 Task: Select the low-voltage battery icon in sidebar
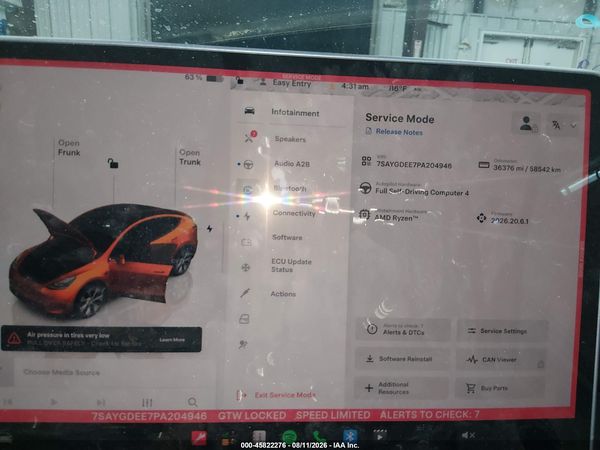tap(246, 242)
